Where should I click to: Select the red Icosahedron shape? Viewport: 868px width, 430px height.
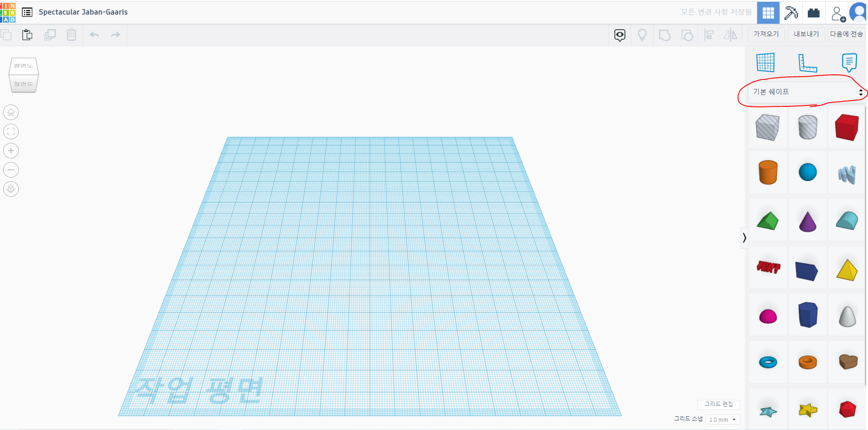[847, 409]
